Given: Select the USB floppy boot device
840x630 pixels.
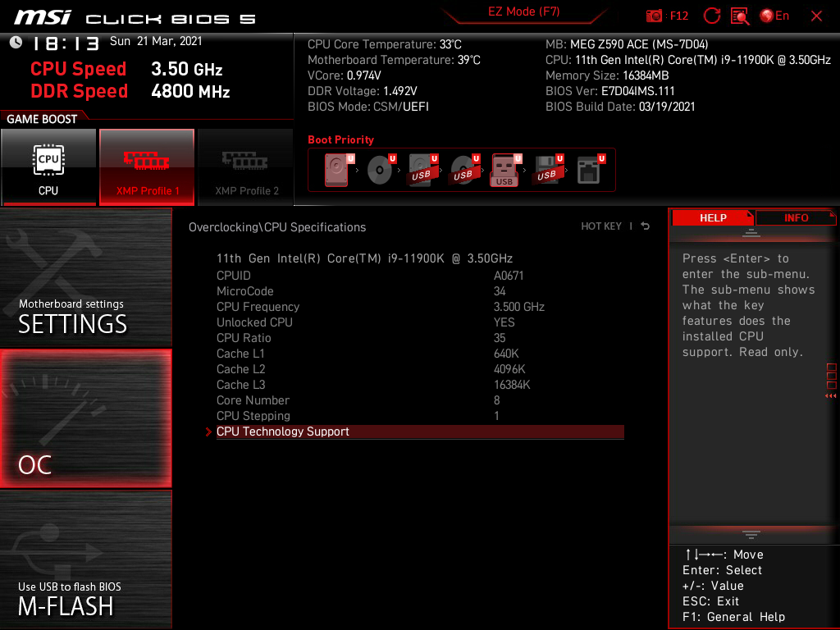Looking at the screenshot, I should pyautogui.click(x=548, y=170).
